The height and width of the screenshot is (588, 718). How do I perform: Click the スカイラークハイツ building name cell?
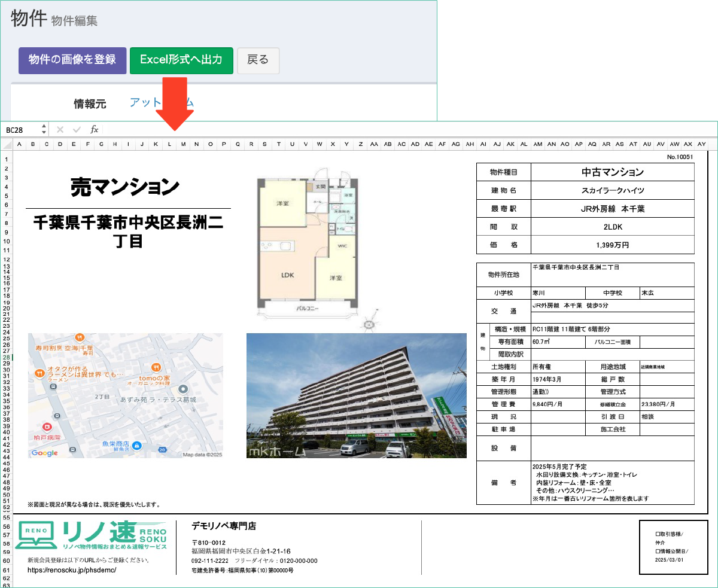613,191
